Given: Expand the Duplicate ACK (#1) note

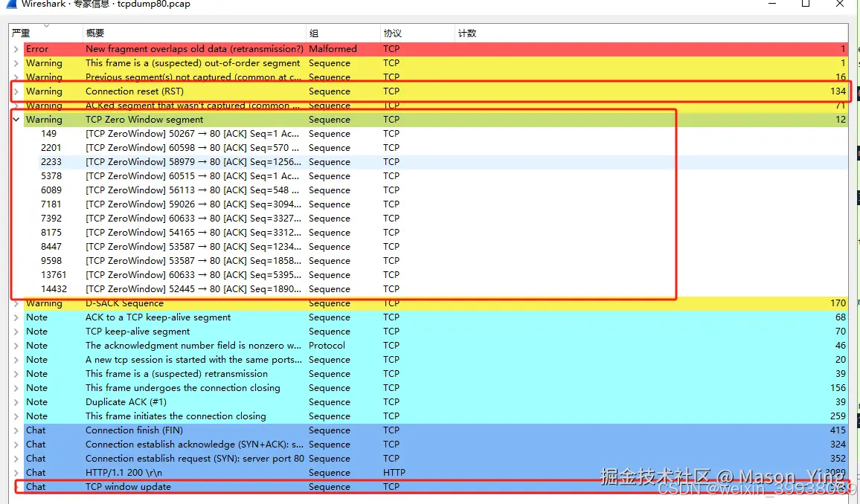Looking at the screenshot, I should (x=16, y=402).
